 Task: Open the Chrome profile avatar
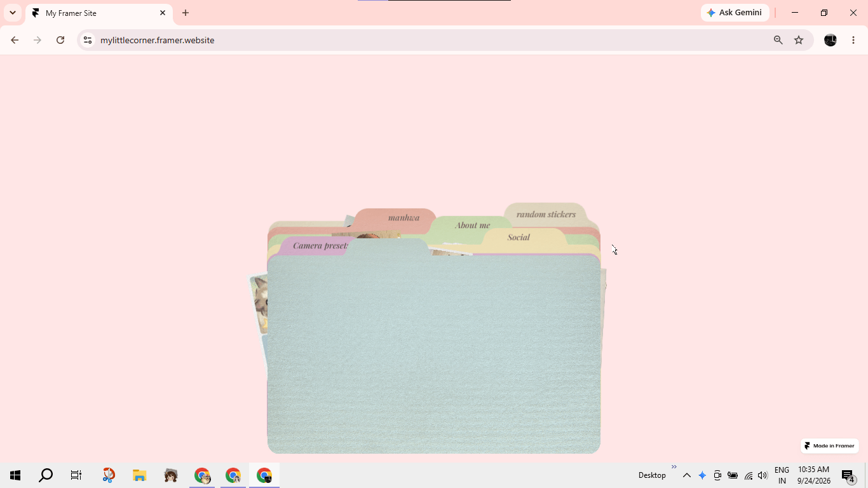[x=831, y=40]
